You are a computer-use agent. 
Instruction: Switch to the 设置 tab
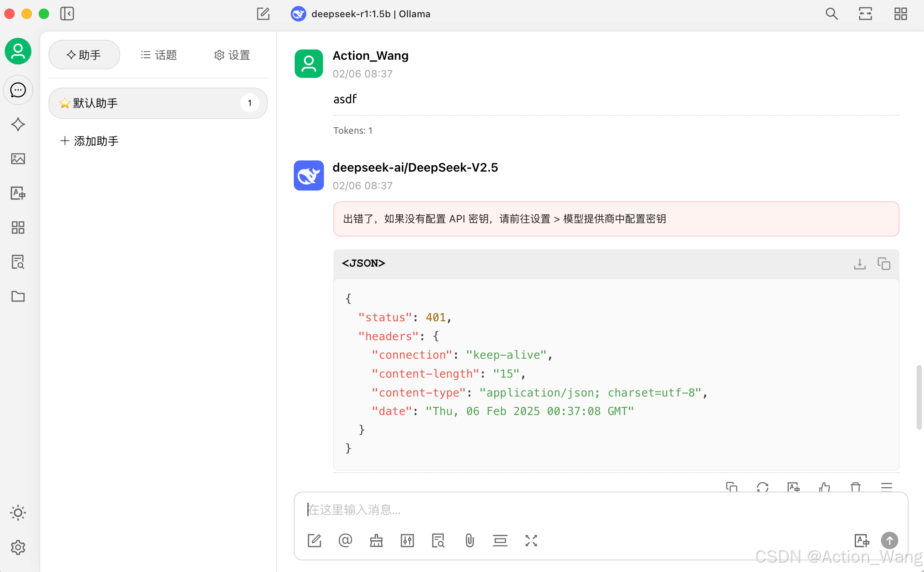click(x=232, y=55)
